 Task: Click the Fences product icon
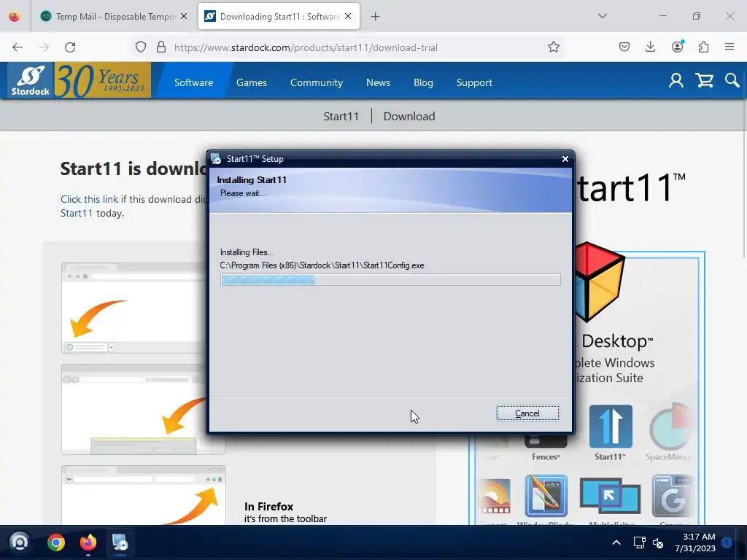pos(546,440)
